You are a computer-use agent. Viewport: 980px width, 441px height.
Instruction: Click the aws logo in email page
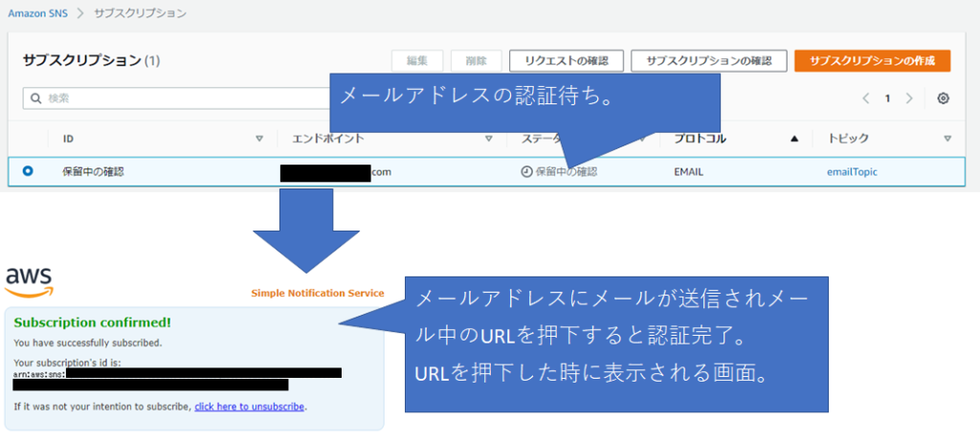29,281
